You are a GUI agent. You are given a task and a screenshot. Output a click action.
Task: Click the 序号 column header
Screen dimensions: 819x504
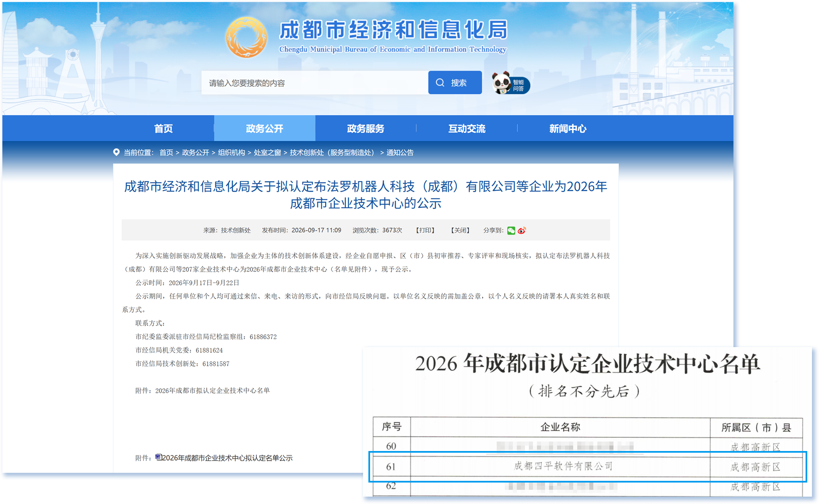[x=392, y=427]
